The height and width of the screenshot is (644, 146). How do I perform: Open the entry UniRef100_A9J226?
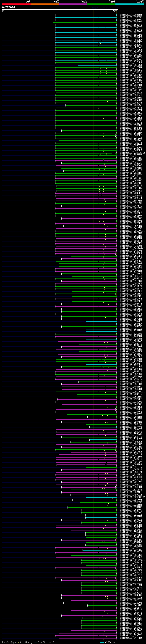[x=131, y=371]
